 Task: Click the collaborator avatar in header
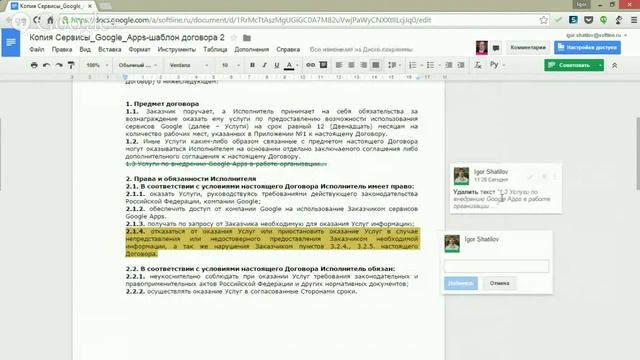click(x=482, y=48)
